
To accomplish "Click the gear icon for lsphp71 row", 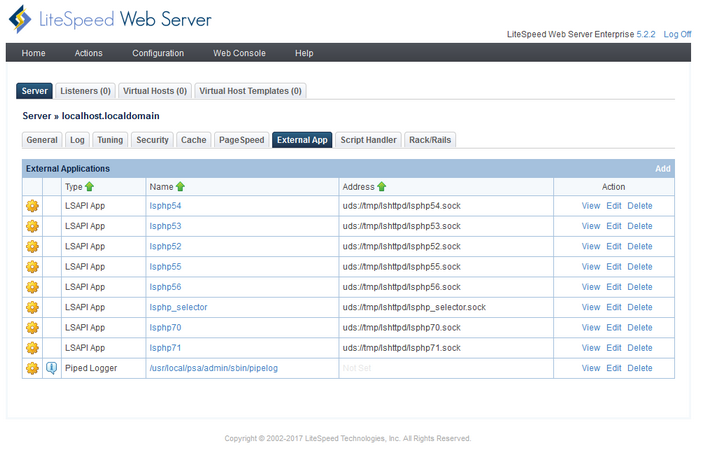I will [32, 348].
